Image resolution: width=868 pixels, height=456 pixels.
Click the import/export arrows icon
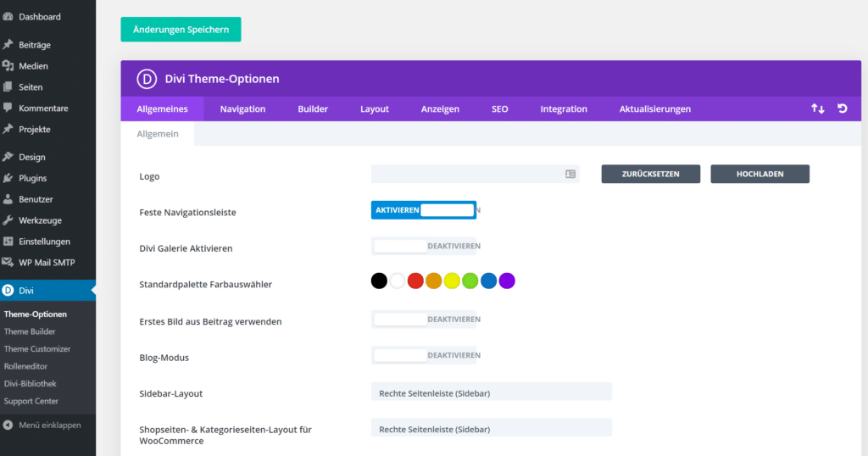click(818, 108)
